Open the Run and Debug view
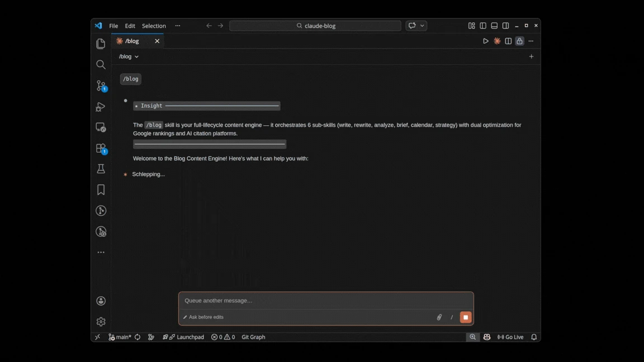The width and height of the screenshot is (644, 362). 101,107
